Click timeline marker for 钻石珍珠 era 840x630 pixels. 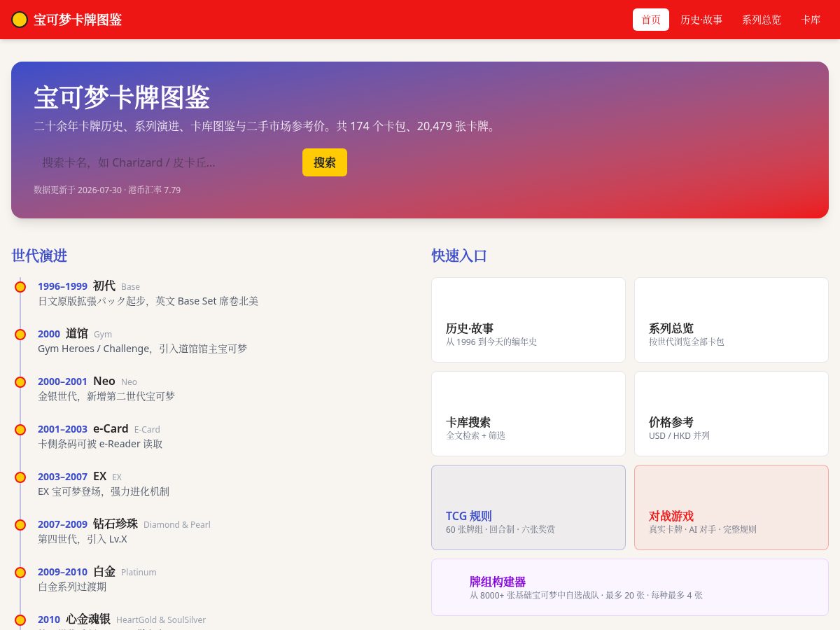[20, 525]
